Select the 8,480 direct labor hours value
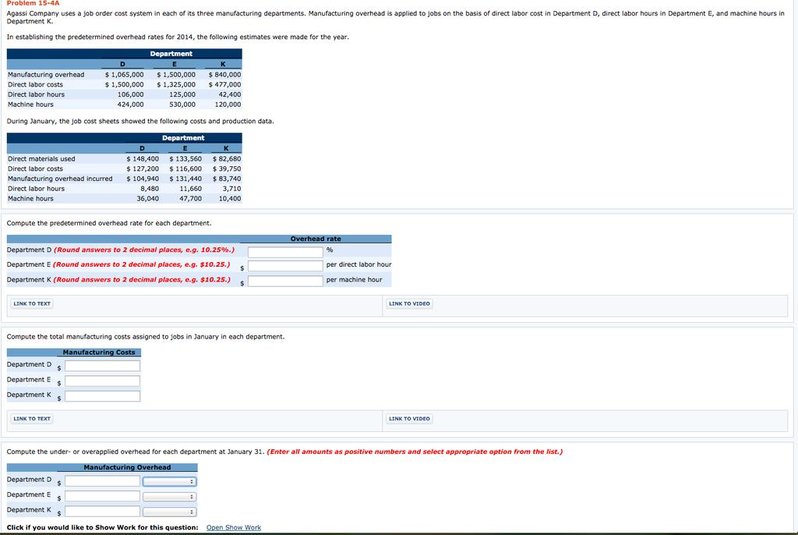 tap(150, 188)
